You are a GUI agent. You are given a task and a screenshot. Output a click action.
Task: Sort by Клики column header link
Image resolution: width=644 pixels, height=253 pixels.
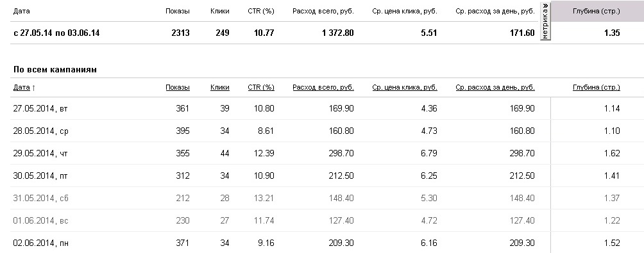tap(220, 87)
